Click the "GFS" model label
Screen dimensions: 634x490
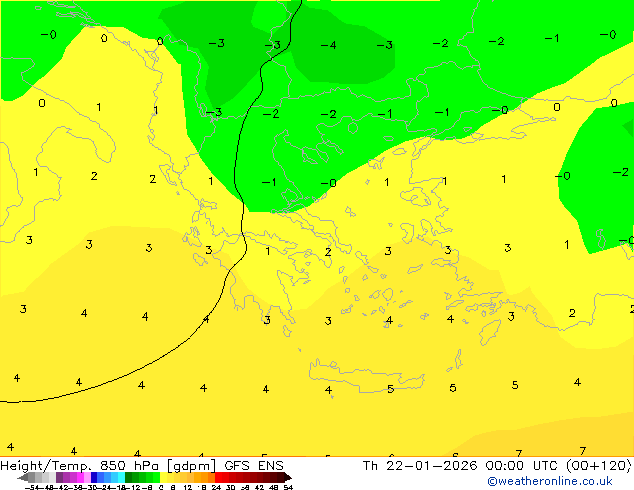[237, 465]
